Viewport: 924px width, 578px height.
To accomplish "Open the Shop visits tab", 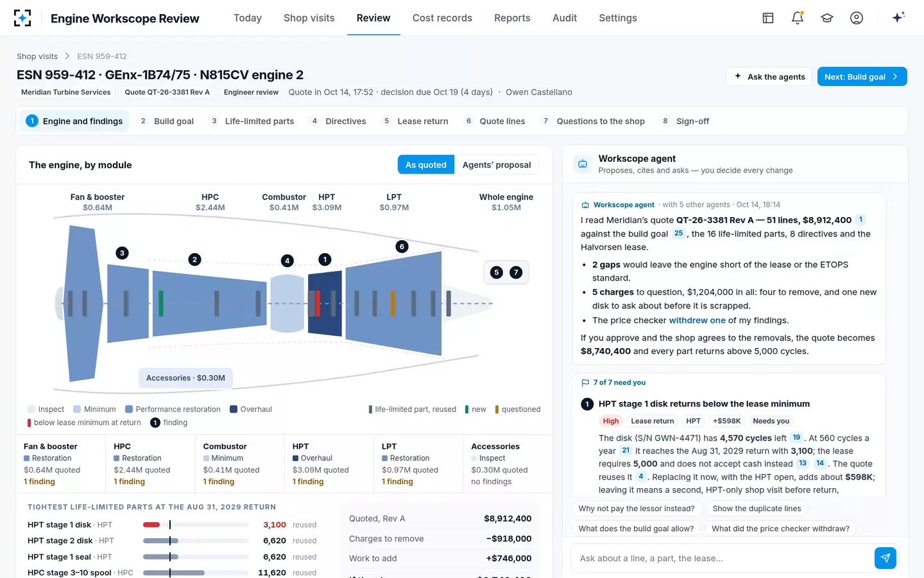I will click(309, 18).
